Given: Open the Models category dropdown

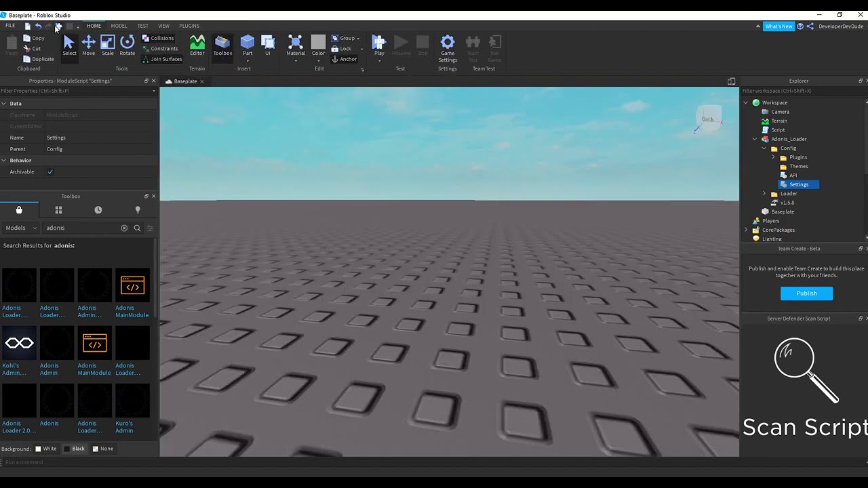Looking at the screenshot, I should [21, 228].
